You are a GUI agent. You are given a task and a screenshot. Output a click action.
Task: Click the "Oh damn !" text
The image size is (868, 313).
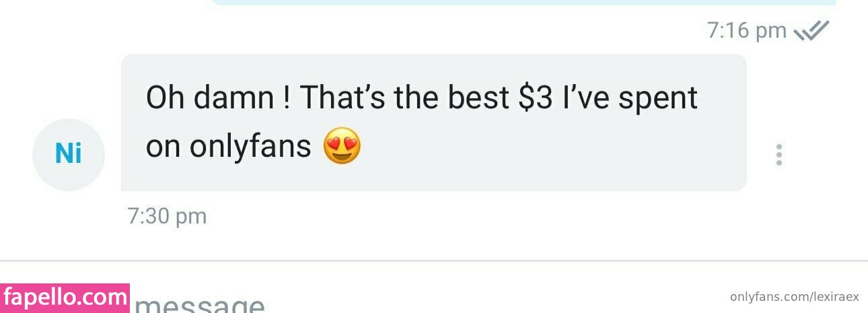(x=219, y=98)
